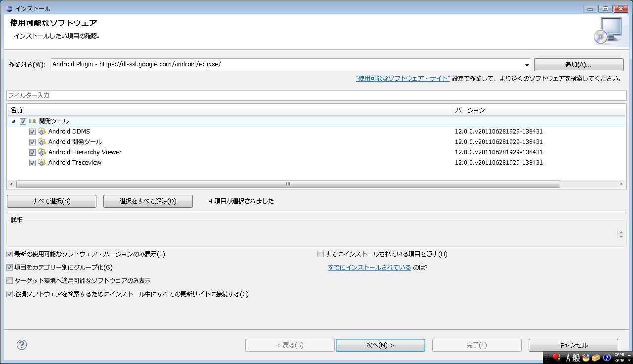Click the 開発ツール category icon
The width and height of the screenshot is (633, 364).
33,121
